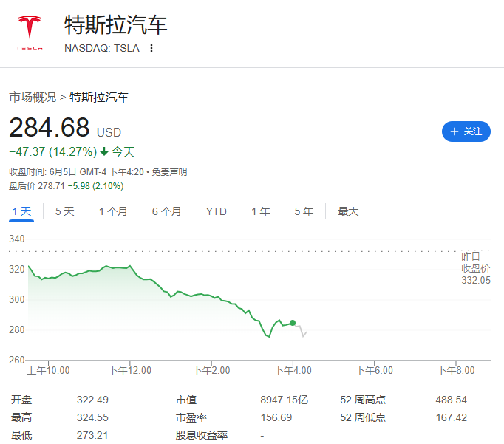Click the 最高 value 324.55
Screen dimensions: 504x444
tap(92, 417)
